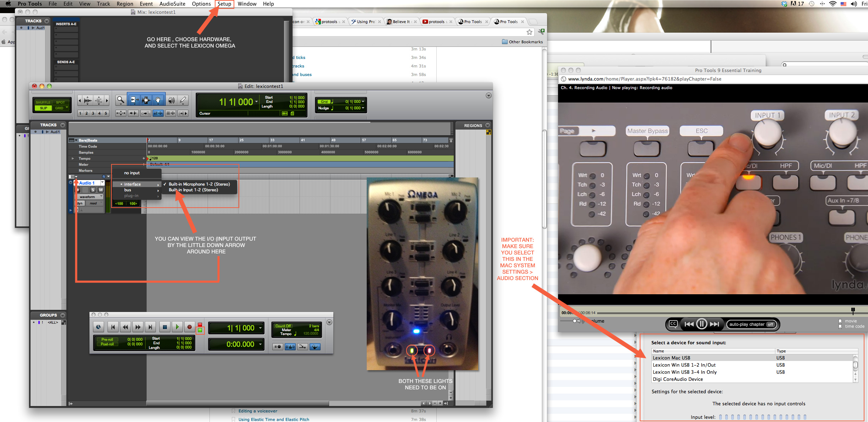Select Lexicon Win USB 1-2 In/Out device

(752, 365)
